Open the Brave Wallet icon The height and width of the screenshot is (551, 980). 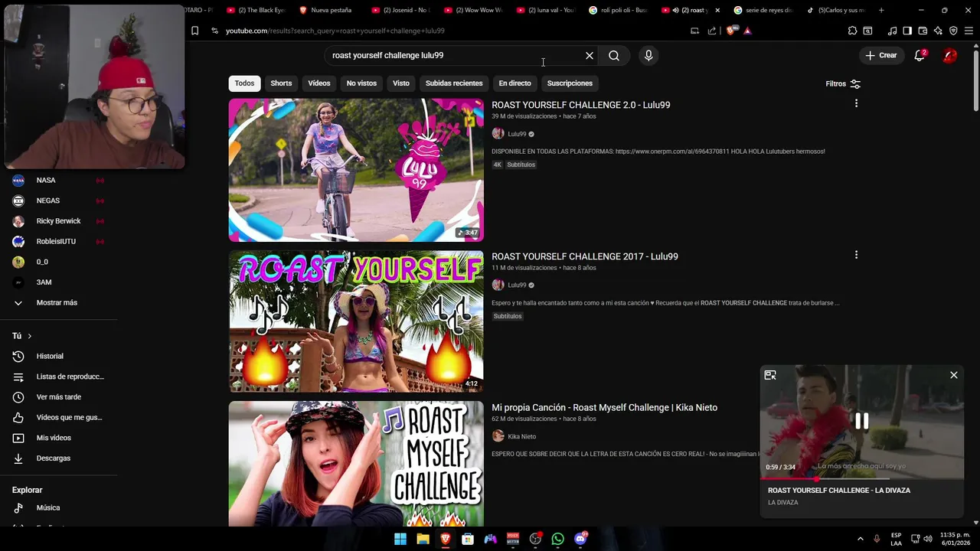click(923, 31)
